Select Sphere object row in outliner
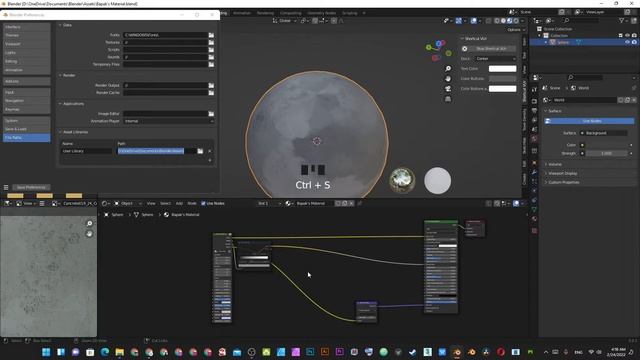Image resolution: width=640 pixels, height=360 pixels. [x=584, y=42]
